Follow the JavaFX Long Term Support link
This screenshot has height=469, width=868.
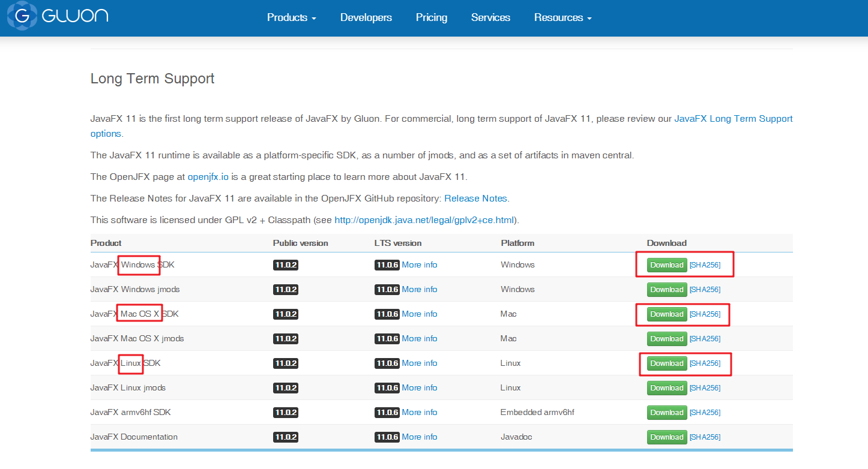[734, 119]
